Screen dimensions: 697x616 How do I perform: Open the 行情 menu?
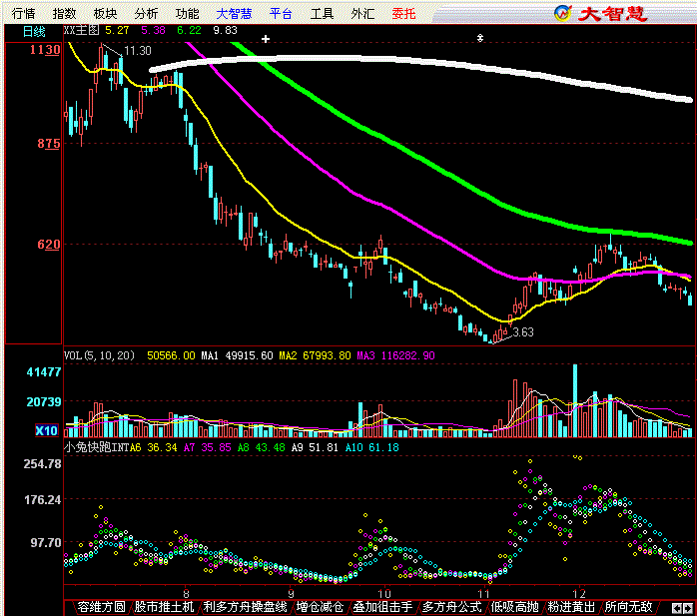pyautogui.click(x=23, y=13)
